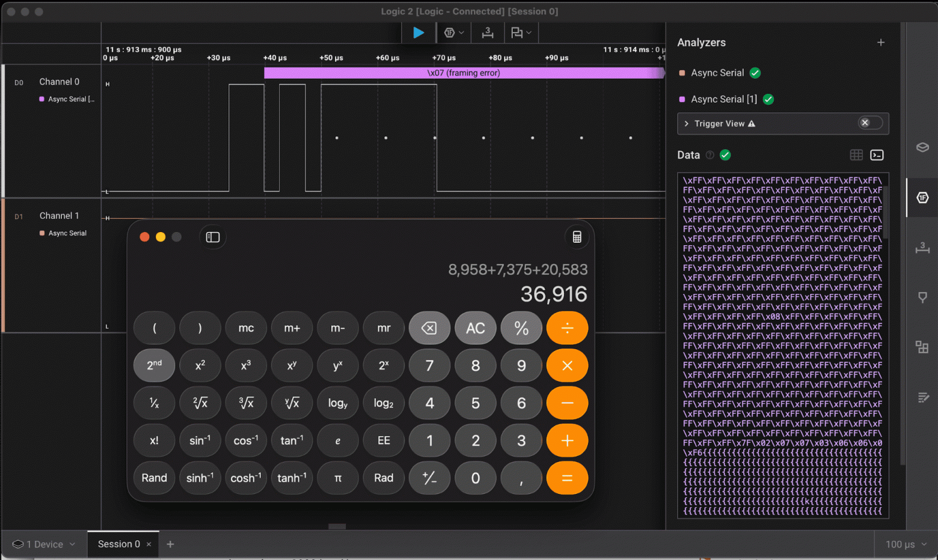
Task: Click the decoded serial data text area
Action: click(782, 345)
